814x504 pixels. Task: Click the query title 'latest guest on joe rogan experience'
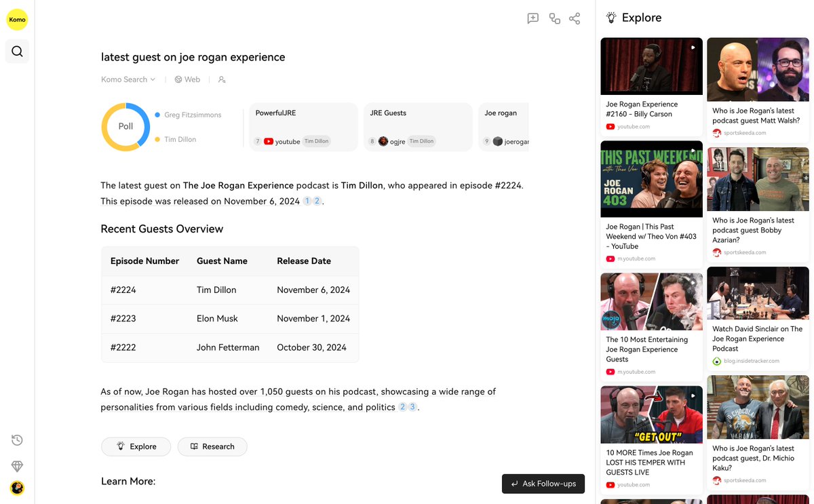coord(193,57)
